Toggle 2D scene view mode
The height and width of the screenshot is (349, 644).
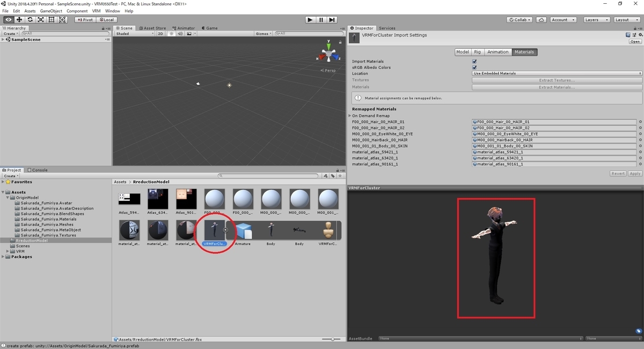pos(160,34)
